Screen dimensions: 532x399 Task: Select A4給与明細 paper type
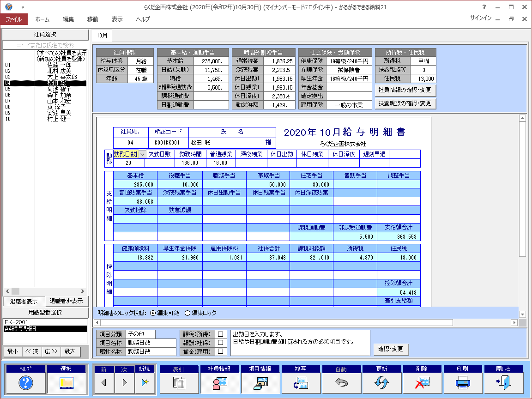click(45, 329)
